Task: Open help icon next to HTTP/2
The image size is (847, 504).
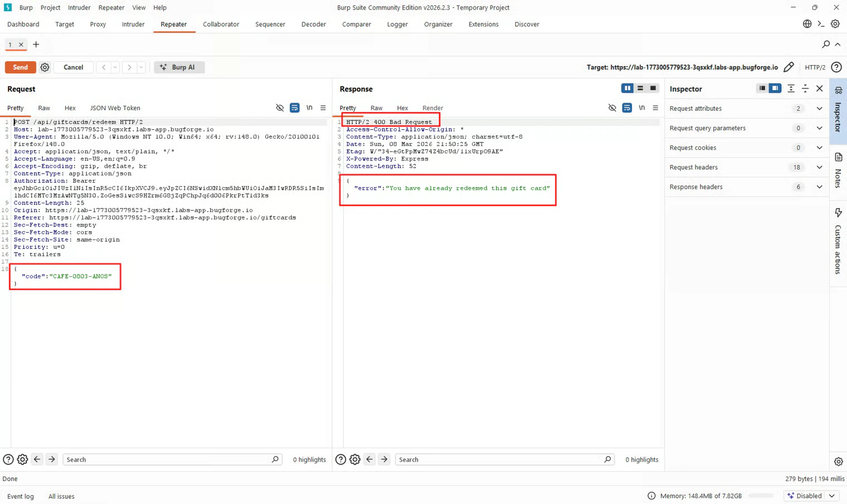Action: (x=836, y=67)
